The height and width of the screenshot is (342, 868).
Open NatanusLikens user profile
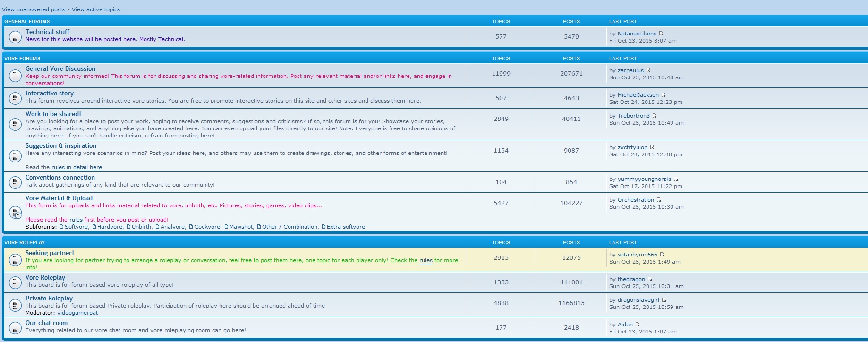[x=637, y=34]
